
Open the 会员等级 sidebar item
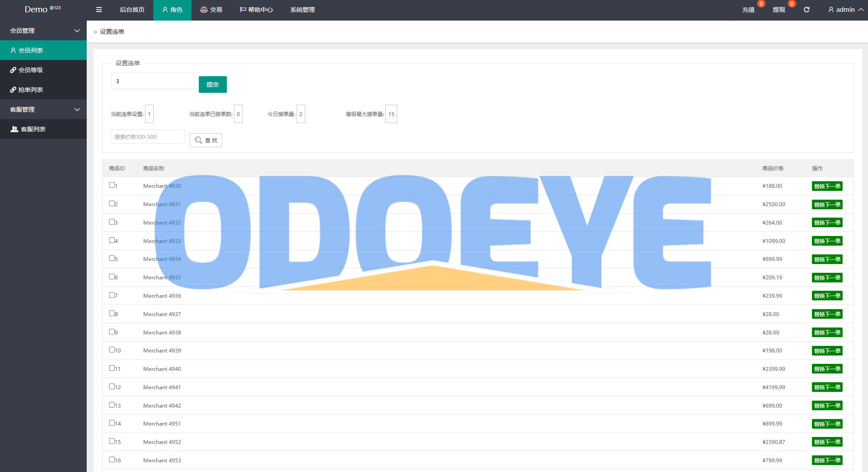pos(31,70)
